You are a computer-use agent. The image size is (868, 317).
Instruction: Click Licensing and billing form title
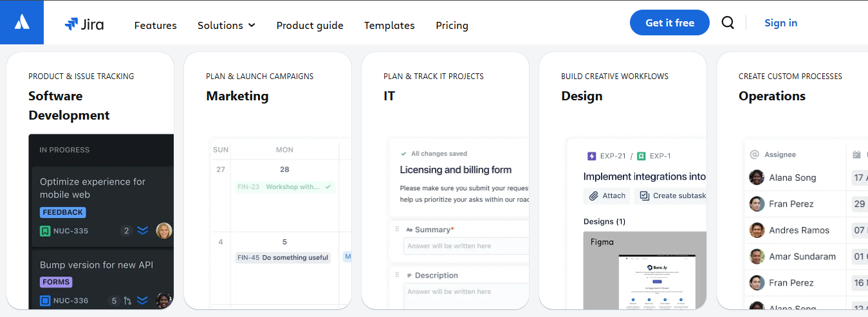pos(456,170)
